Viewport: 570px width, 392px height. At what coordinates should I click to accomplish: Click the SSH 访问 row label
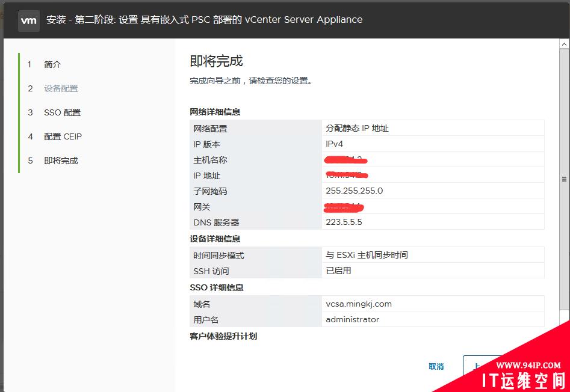pyautogui.click(x=211, y=271)
